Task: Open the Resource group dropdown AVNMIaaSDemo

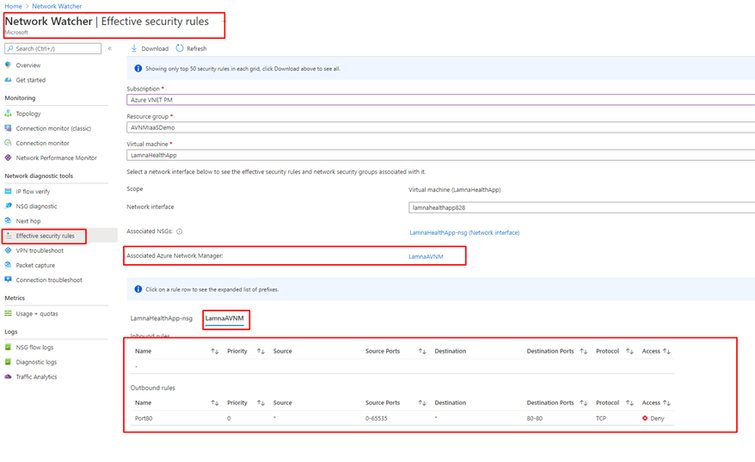Action: coord(441,128)
